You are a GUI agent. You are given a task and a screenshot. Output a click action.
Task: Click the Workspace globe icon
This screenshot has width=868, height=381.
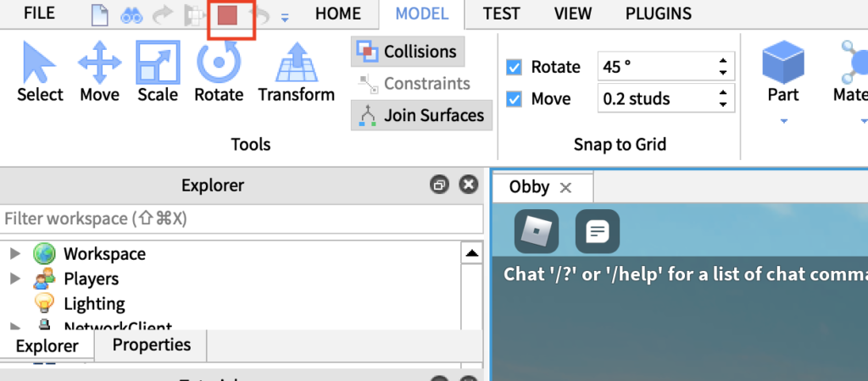pyautogui.click(x=44, y=254)
